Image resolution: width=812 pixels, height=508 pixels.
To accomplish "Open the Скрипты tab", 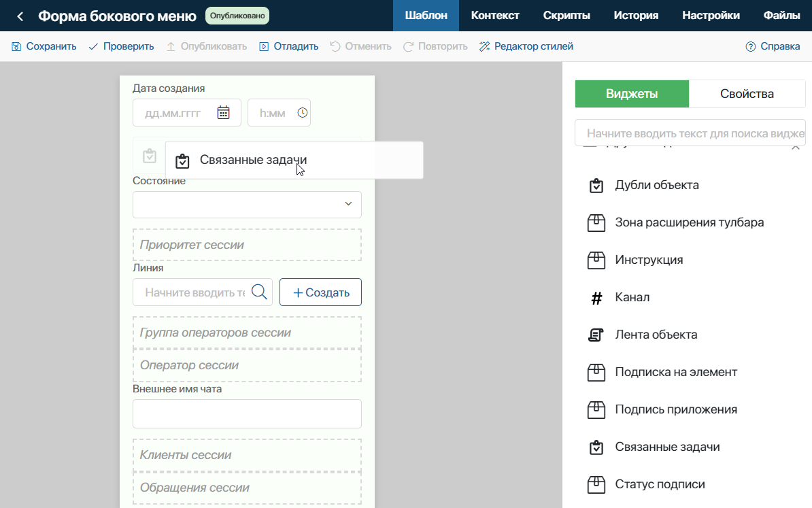I will (x=566, y=16).
